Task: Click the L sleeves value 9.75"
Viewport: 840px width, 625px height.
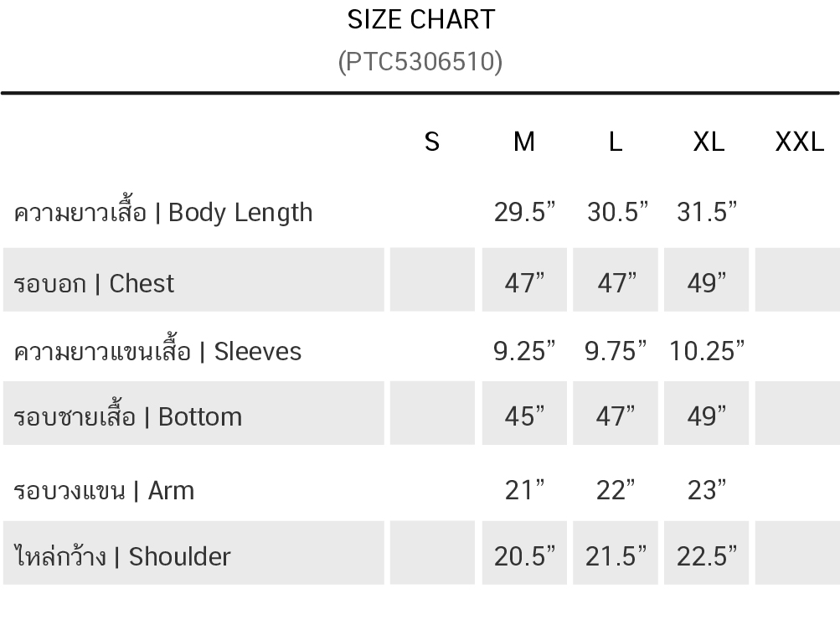Action: click(616, 351)
